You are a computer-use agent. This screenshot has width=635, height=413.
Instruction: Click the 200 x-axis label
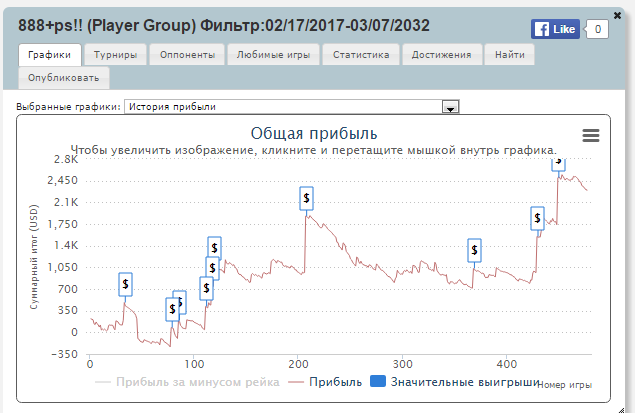[x=298, y=364]
